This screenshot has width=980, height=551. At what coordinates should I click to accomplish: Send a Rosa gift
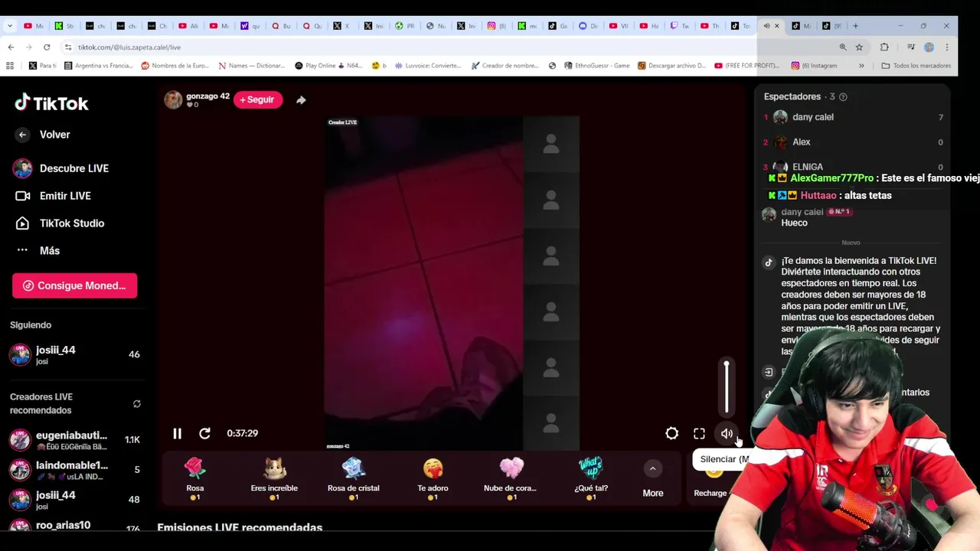point(195,478)
